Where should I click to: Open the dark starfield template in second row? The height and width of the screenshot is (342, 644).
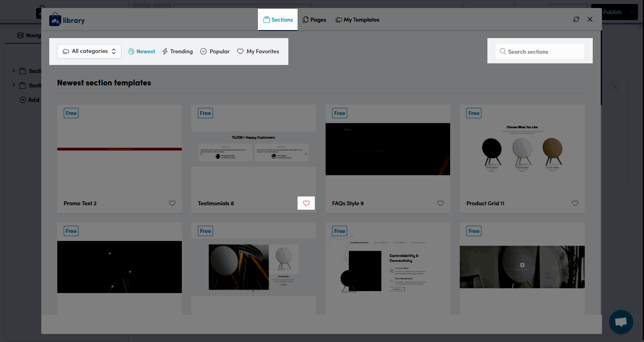coord(119,267)
